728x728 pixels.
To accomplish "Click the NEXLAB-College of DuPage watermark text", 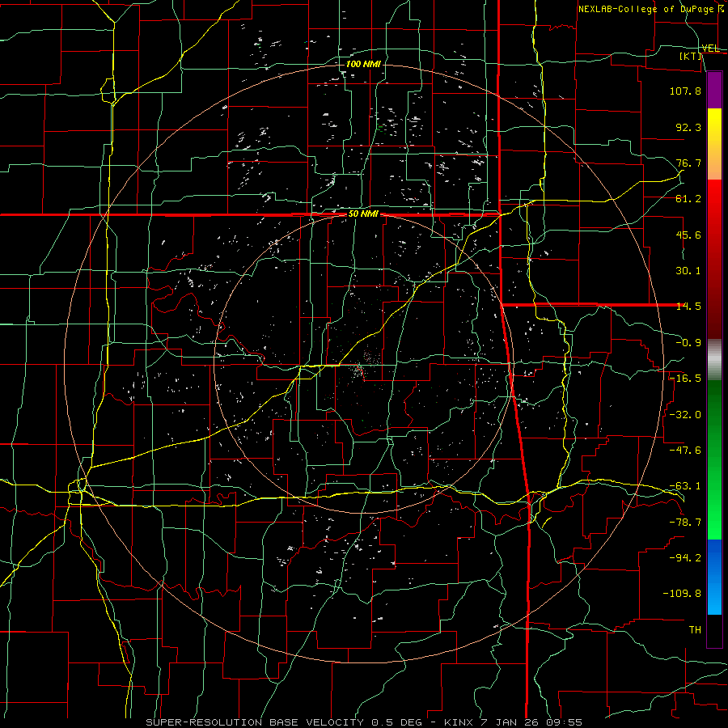I will 652,9.
